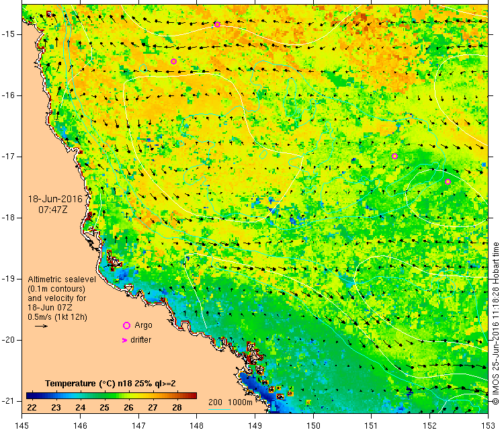504x430 pixels.
Task: Click the Argo legend circle symbol
Action: (126, 326)
